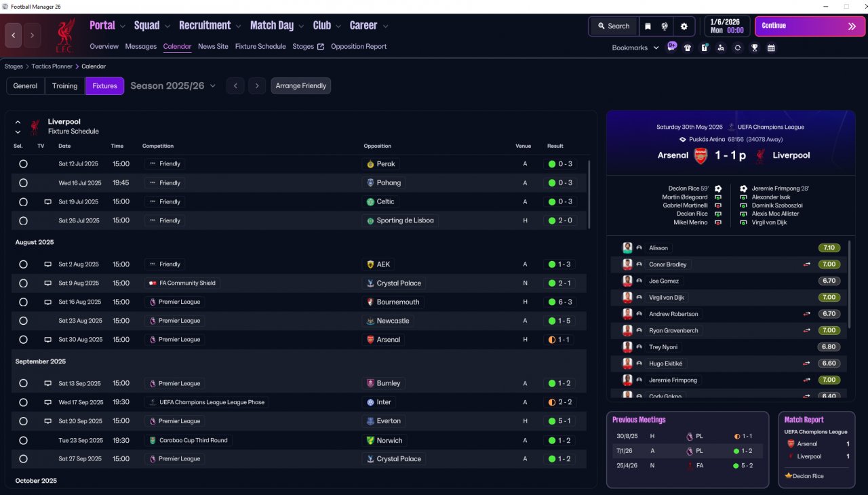The height and width of the screenshot is (495, 868).
Task: Select the Pahang fixture radio button
Action: 23,183
